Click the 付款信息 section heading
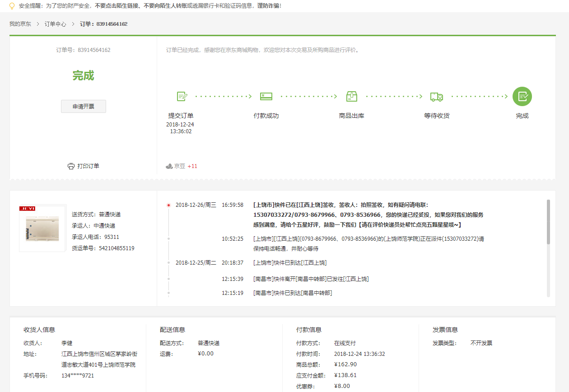The image size is (569, 392). point(309,330)
